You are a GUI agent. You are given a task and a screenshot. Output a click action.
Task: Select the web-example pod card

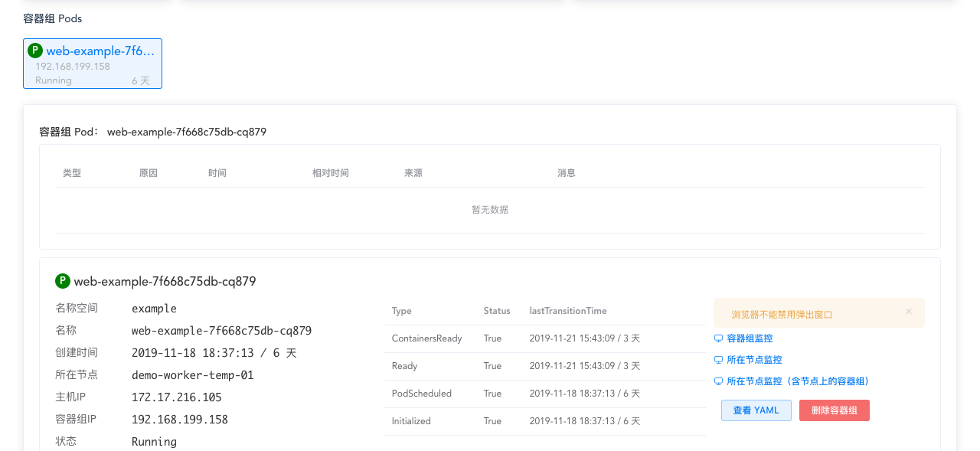click(92, 64)
